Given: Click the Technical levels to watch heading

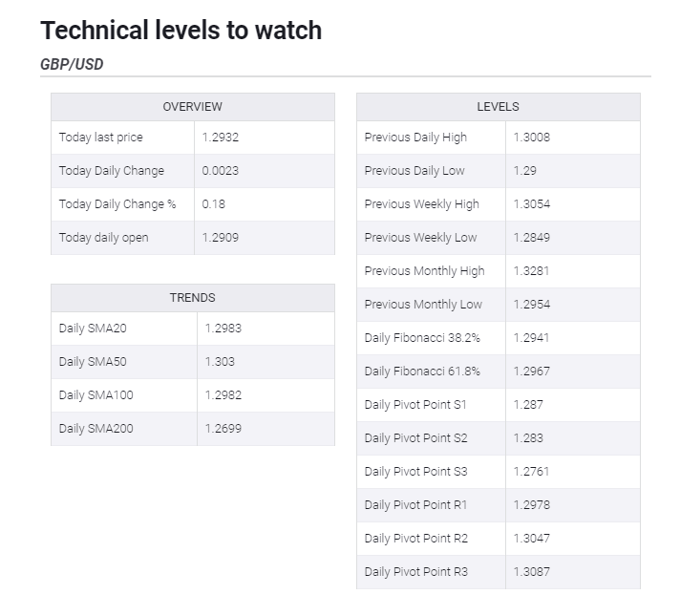Looking at the screenshot, I should point(181,31).
